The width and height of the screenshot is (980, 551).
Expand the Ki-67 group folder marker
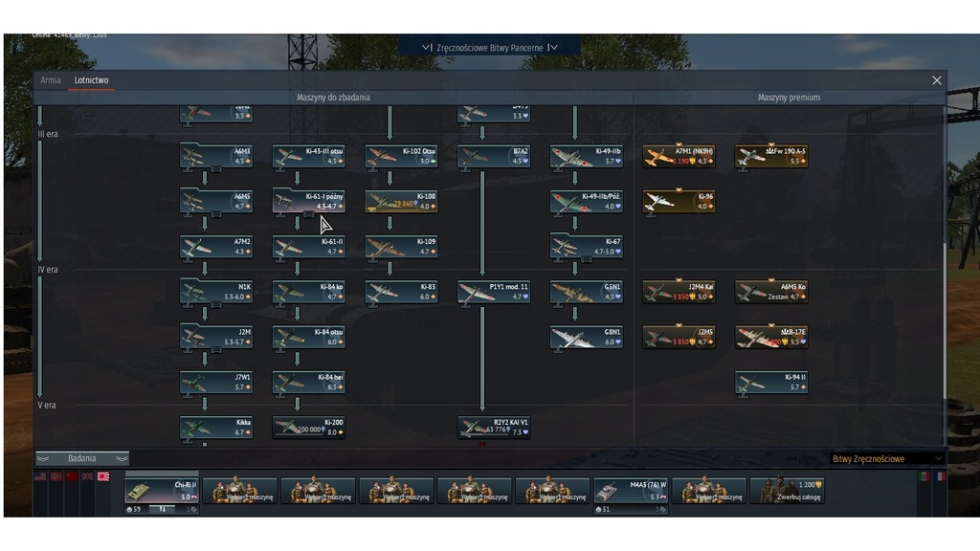point(587,259)
